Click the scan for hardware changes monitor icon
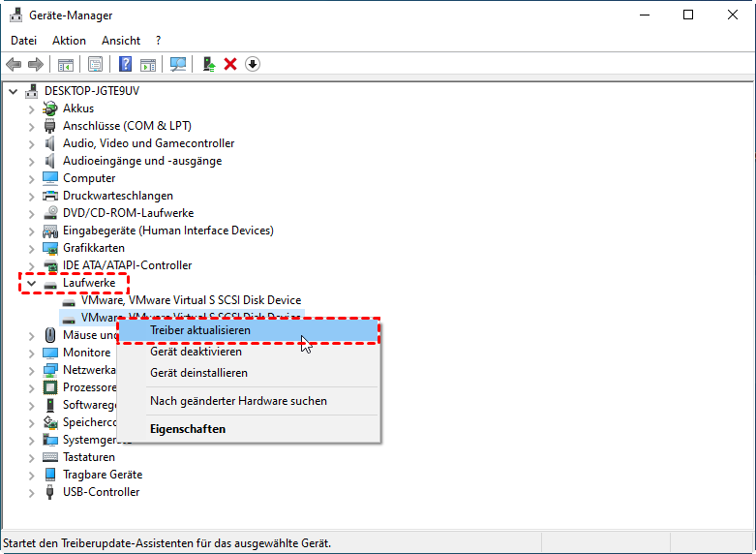Screen dimensions: 756x554 178,64
